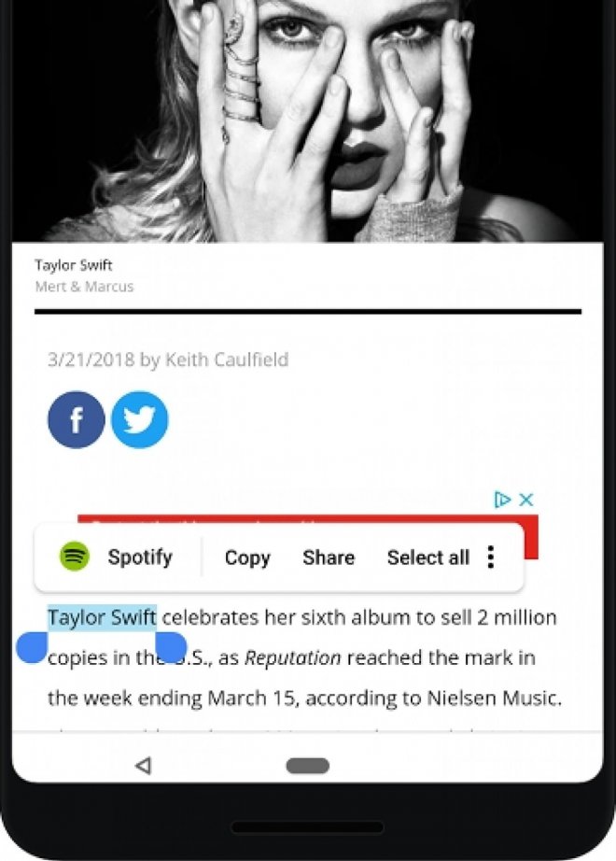This screenshot has width=616, height=861.
Task: Tap the Spotify logo icon
Action: [x=75, y=558]
